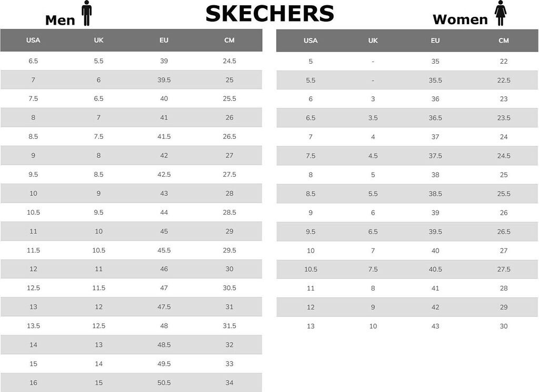Click the woman silhouette icon
Viewport: 539px width, 392px height.
tap(501, 13)
